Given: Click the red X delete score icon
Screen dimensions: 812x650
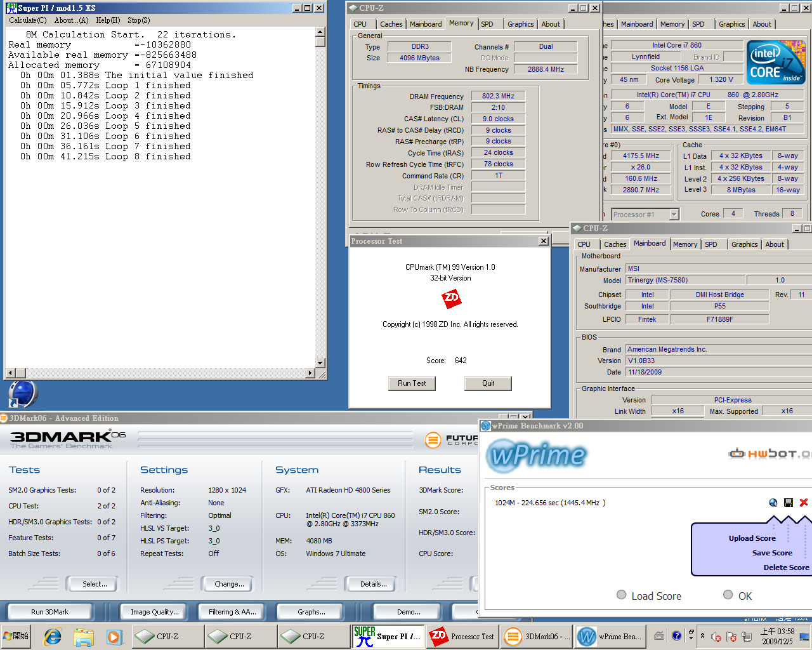Looking at the screenshot, I should click(x=804, y=503).
